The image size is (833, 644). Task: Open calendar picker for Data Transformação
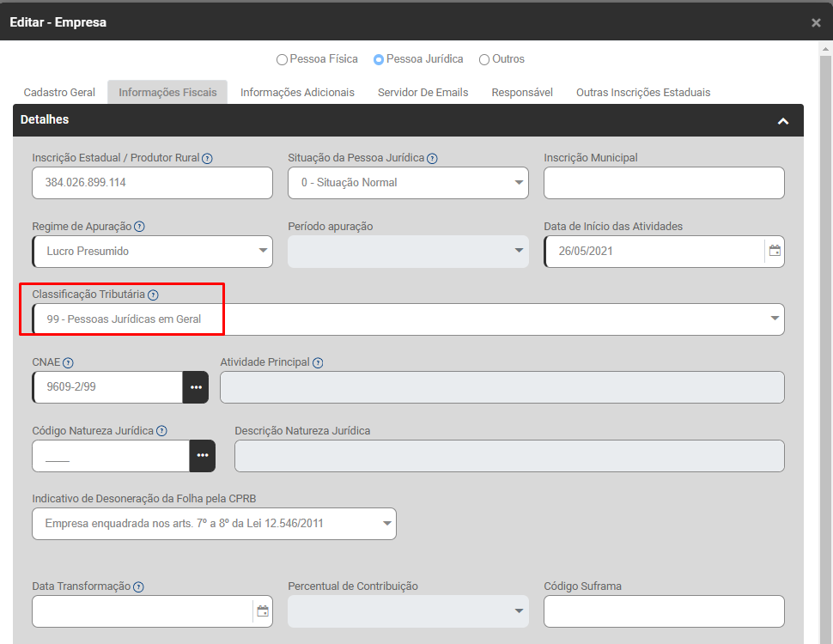pos(263,611)
